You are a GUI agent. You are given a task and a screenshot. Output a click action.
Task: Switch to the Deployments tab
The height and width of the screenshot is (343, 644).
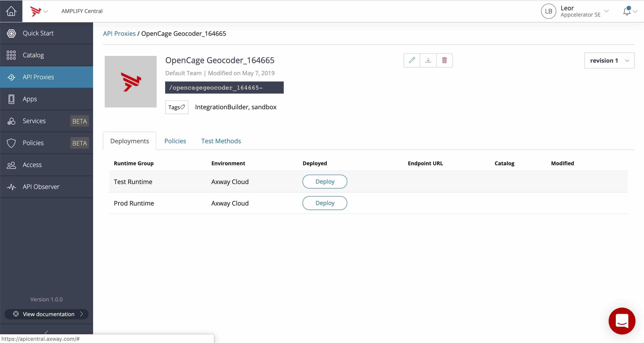click(x=130, y=141)
